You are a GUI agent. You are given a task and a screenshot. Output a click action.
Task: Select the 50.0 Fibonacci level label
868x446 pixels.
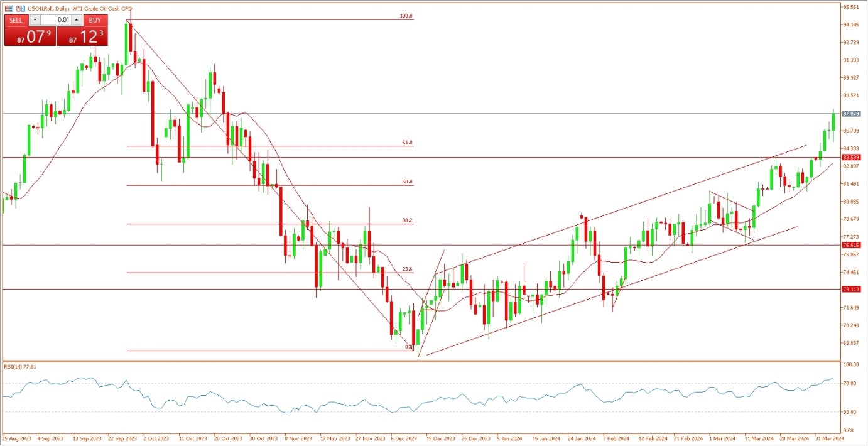pos(407,182)
